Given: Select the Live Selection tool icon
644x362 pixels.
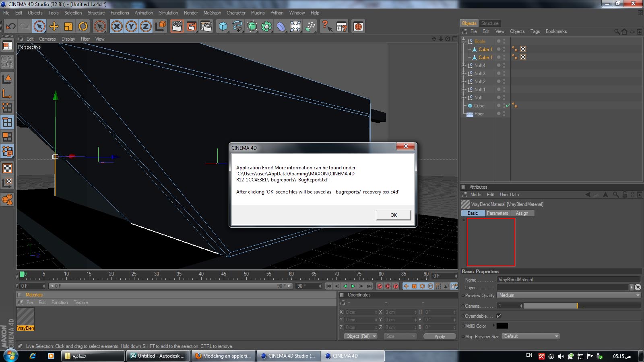Looking at the screenshot, I should pos(39,27).
